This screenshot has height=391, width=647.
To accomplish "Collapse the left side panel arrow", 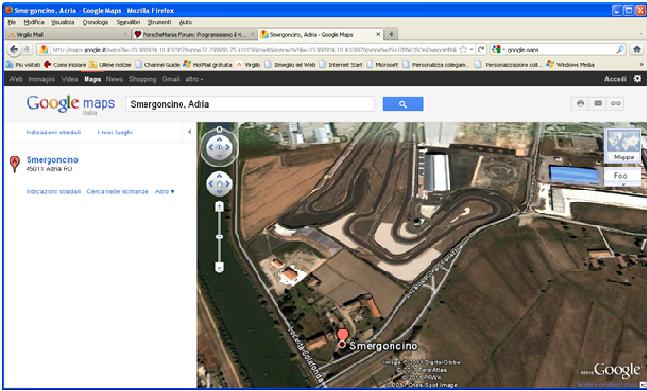I will click(189, 132).
